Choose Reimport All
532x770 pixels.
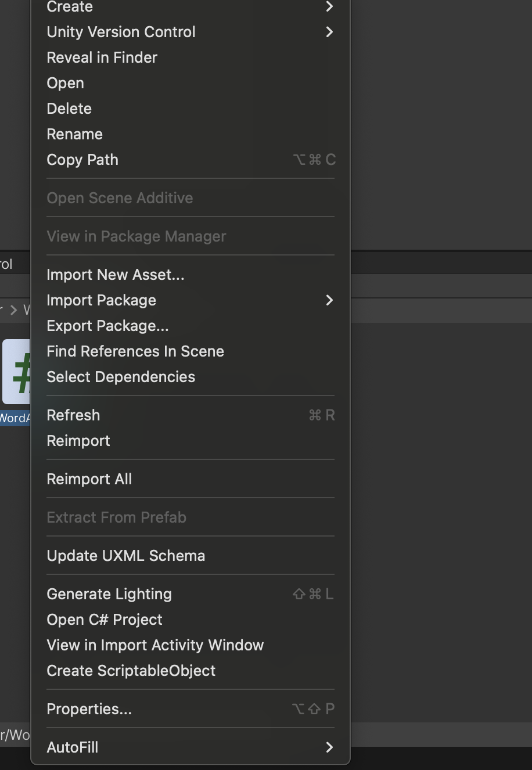pos(89,479)
